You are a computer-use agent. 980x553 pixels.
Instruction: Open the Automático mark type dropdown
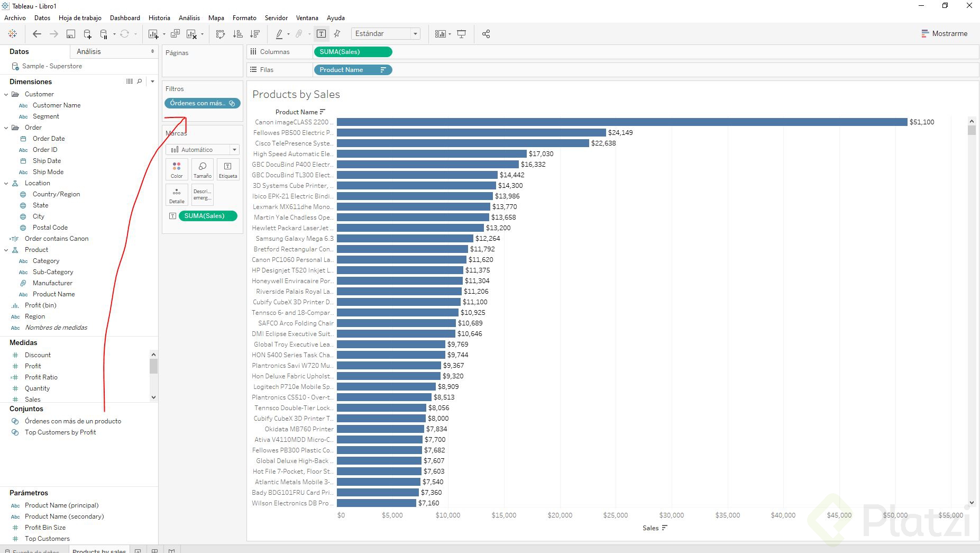tap(234, 150)
